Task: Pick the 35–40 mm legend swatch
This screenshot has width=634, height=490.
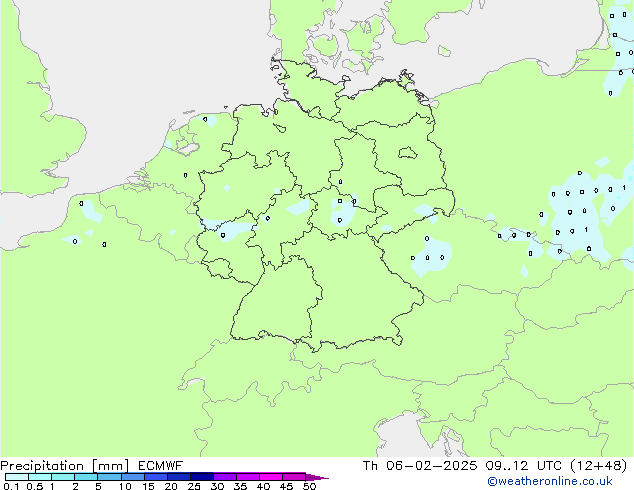Action: point(247,477)
